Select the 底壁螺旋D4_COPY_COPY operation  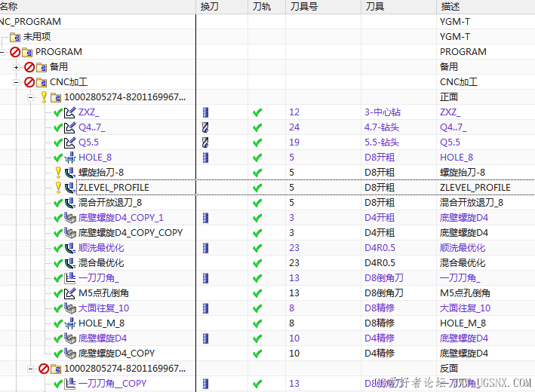click(x=131, y=233)
